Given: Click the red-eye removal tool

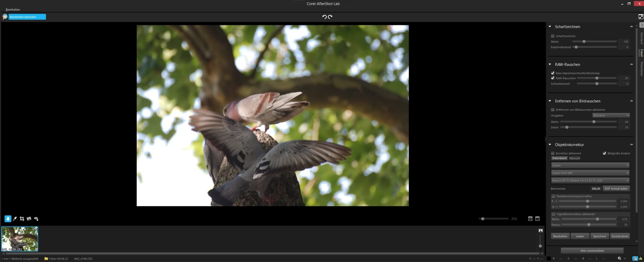Looking at the screenshot, I should click(36, 219).
